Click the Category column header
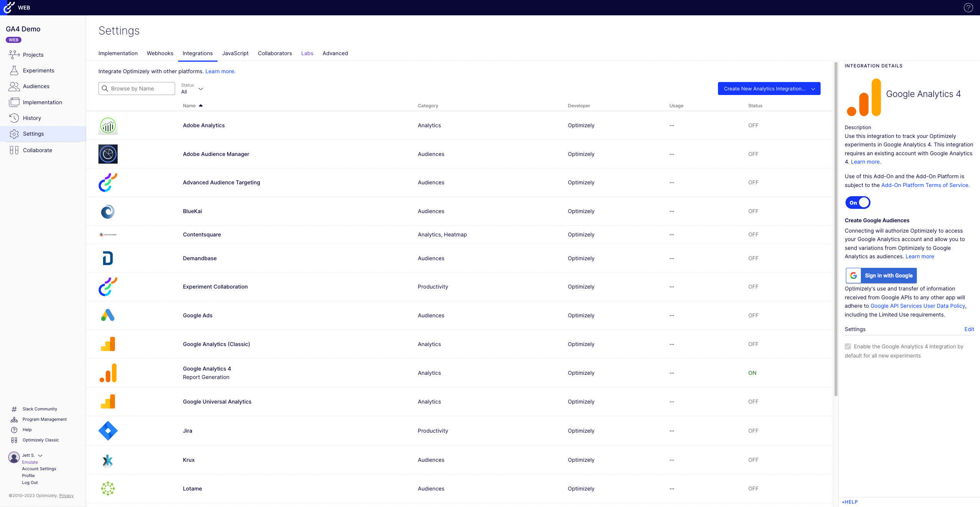Screen dimensions: 980x507 click(428, 106)
